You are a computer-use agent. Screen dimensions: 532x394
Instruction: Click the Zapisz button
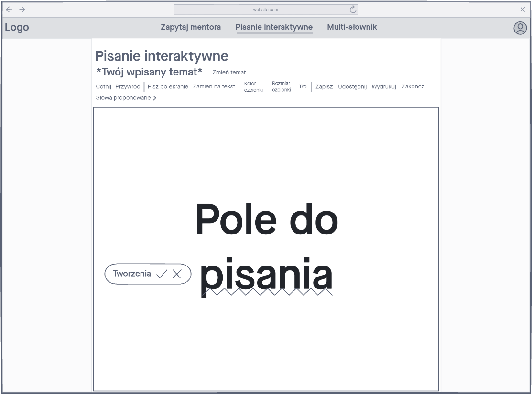pos(324,86)
